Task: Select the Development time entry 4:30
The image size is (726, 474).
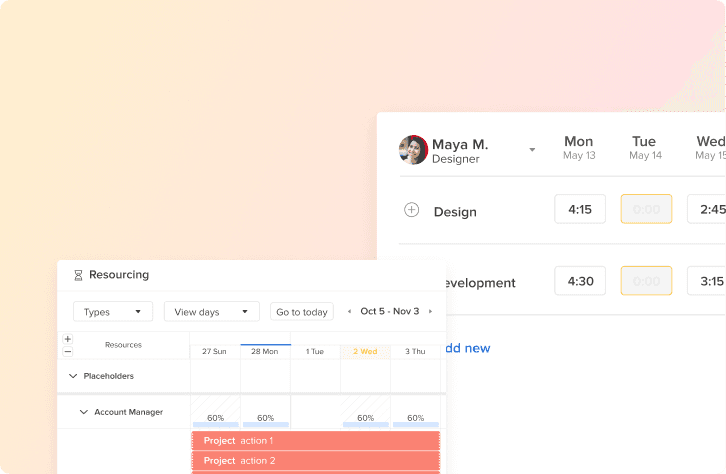Action: click(x=580, y=281)
